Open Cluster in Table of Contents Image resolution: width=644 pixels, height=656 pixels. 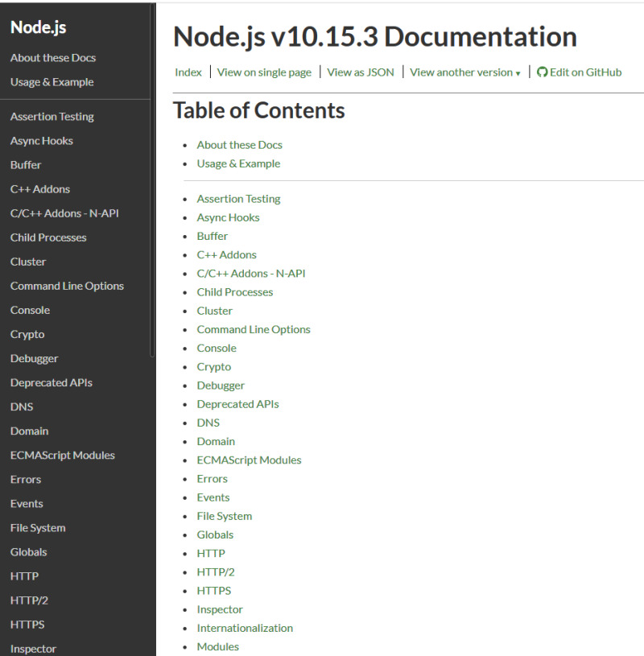215,311
